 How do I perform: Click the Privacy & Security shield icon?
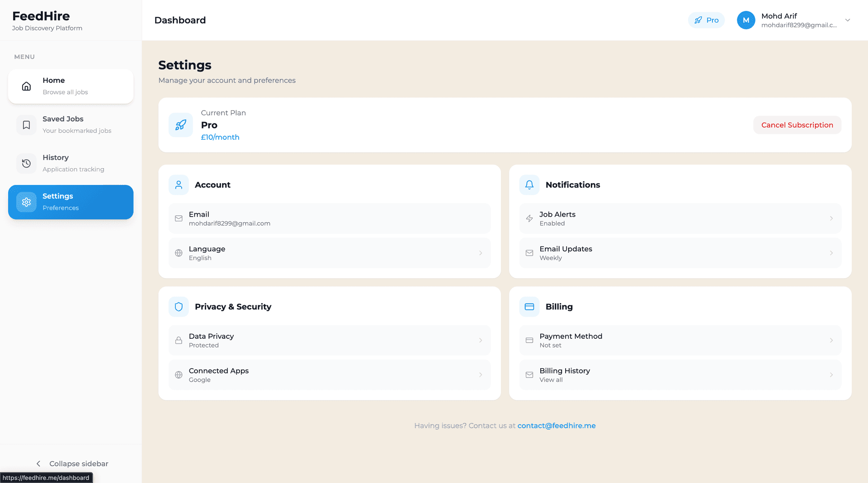point(179,307)
